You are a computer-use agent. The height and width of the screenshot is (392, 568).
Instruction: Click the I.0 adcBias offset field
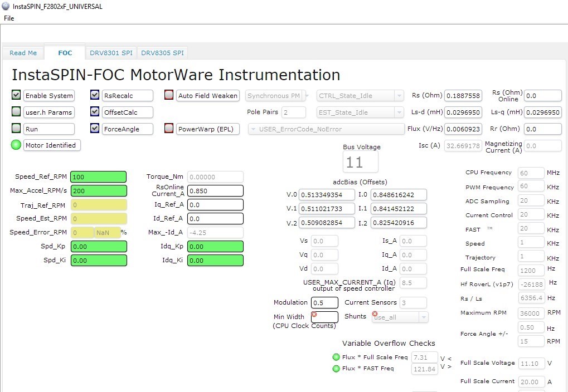[399, 195]
